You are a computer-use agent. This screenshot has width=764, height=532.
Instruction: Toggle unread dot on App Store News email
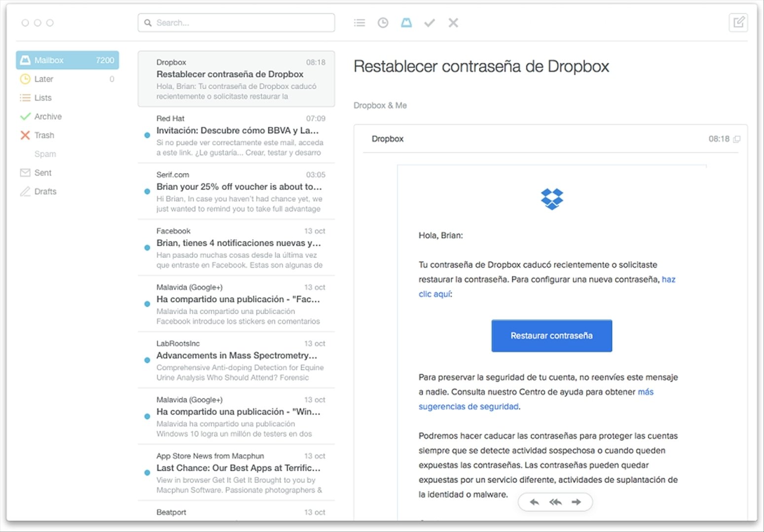(147, 472)
